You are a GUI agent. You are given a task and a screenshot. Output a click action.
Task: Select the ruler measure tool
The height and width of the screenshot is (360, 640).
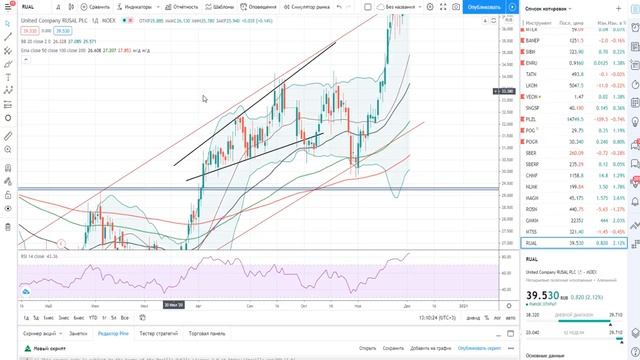point(8,136)
